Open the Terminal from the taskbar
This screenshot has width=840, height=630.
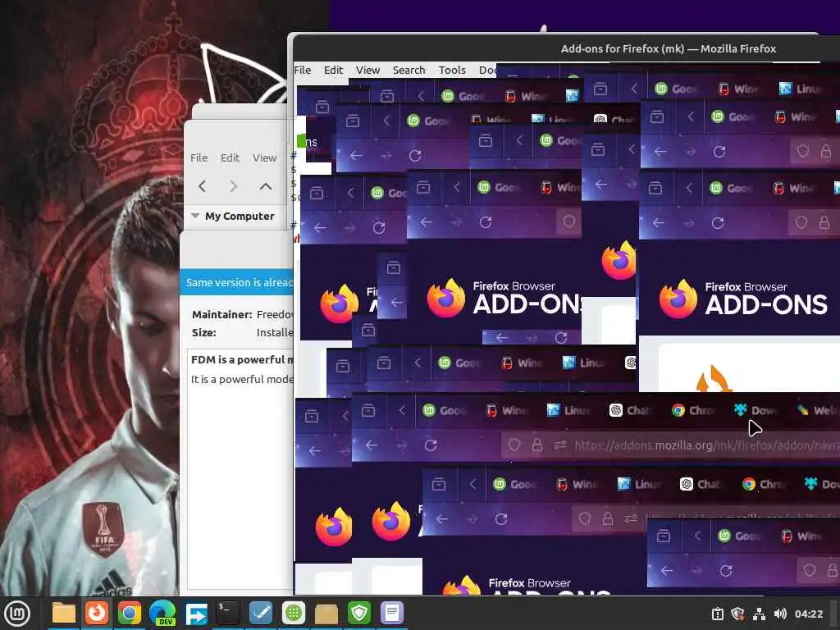tap(228, 614)
